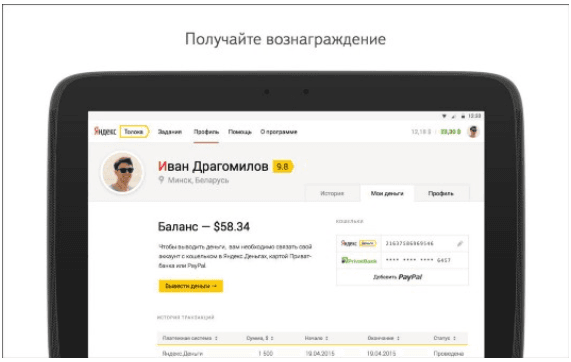571x362 pixels.
Task: Click the location pin icon near Минск
Action: pos(161,180)
